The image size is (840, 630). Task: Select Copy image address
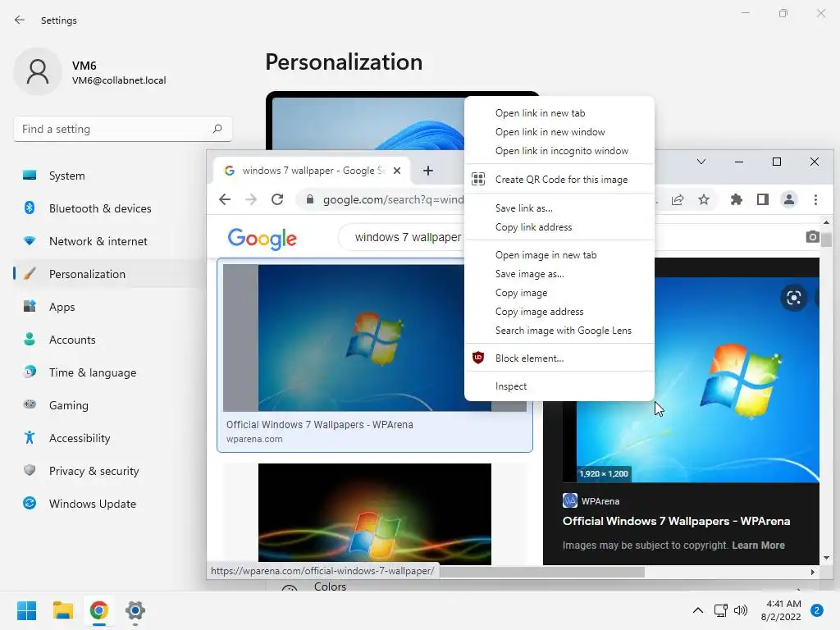click(x=559, y=311)
